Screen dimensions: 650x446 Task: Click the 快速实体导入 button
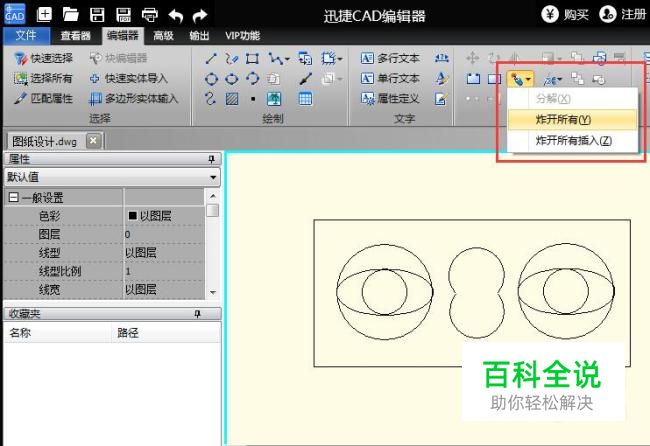pos(129,78)
